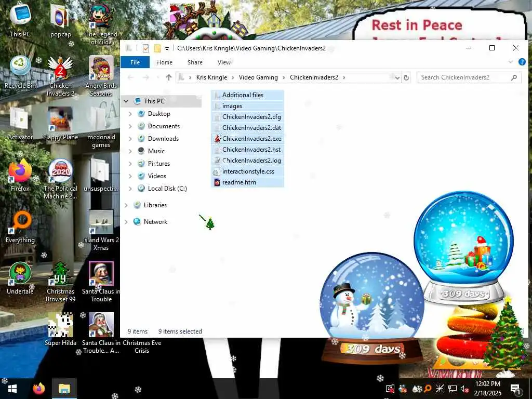Select the Flappy Plane desktop shortcut

[60, 124]
